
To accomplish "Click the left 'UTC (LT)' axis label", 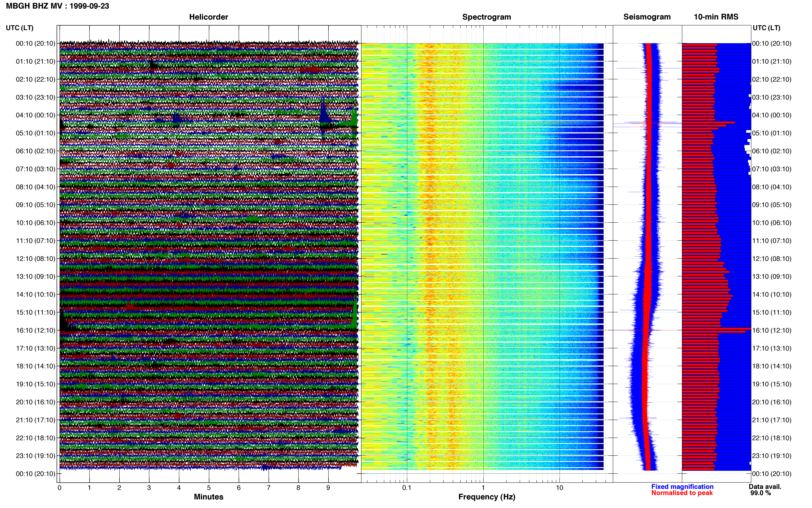I will tap(19, 28).
